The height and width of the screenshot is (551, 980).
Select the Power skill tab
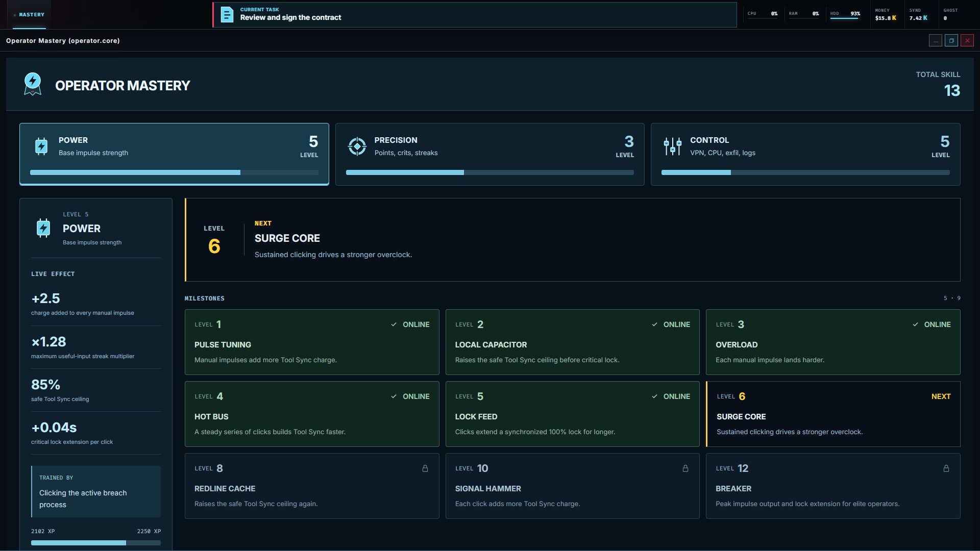(174, 154)
